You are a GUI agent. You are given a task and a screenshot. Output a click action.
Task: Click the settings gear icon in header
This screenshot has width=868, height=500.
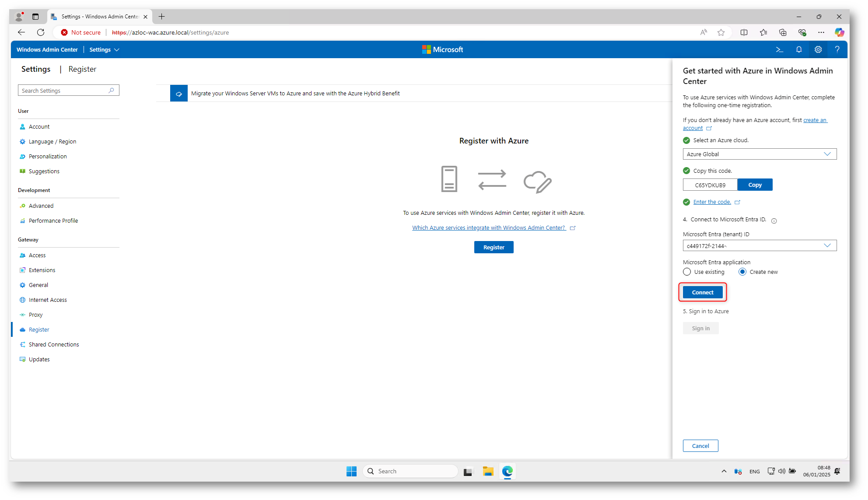coord(818,49)
